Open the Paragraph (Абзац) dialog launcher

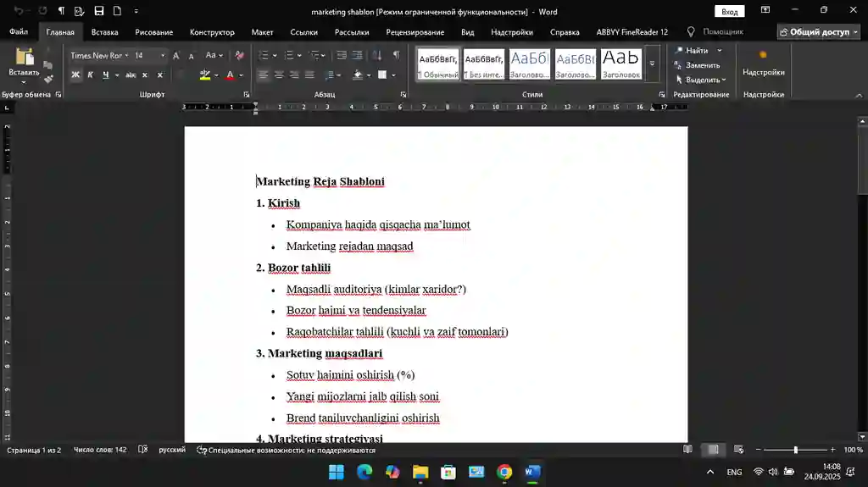403,95
